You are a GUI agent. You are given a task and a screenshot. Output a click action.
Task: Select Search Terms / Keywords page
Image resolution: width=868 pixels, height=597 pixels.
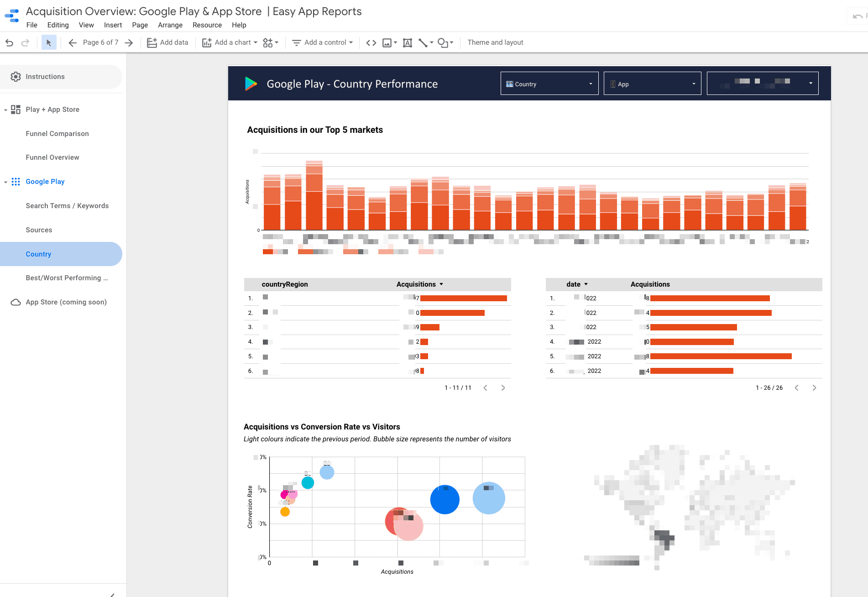pos(67,206)
